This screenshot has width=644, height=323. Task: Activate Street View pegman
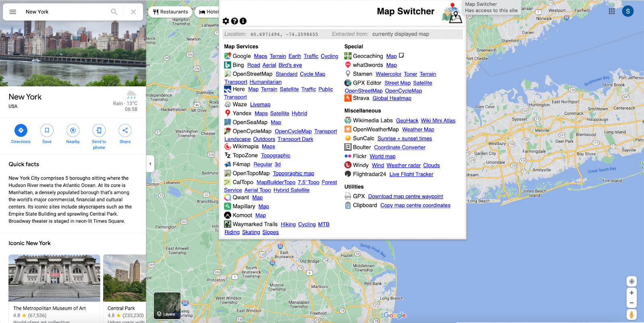pos(632,315)
